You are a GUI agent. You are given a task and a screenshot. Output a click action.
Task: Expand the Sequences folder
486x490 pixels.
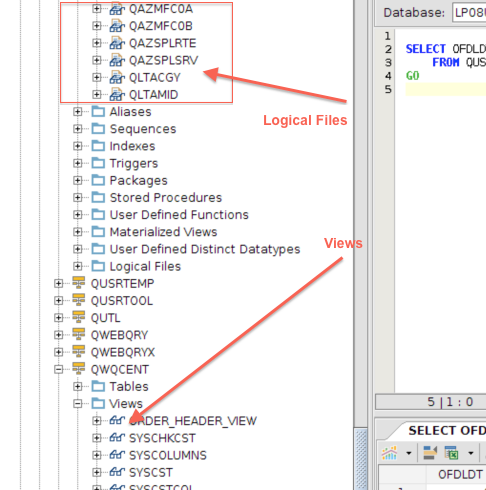click(x=78, y=129)
